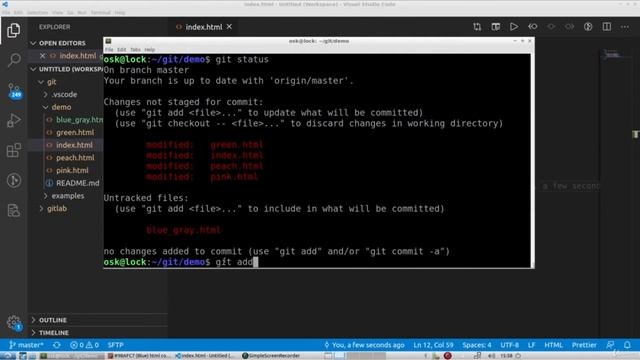Screen dimensions: 640x360
Task: Open Edit menu in terminal window
Action: [x=122, y=49]
